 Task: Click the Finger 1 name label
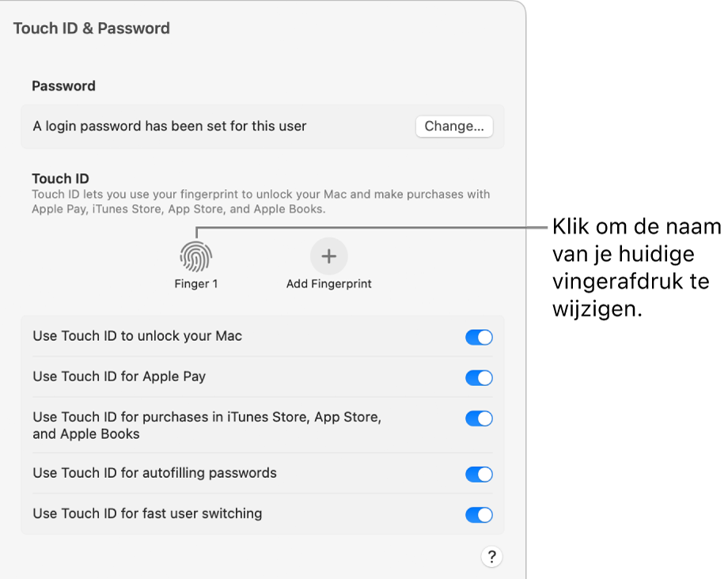(195, 283)
